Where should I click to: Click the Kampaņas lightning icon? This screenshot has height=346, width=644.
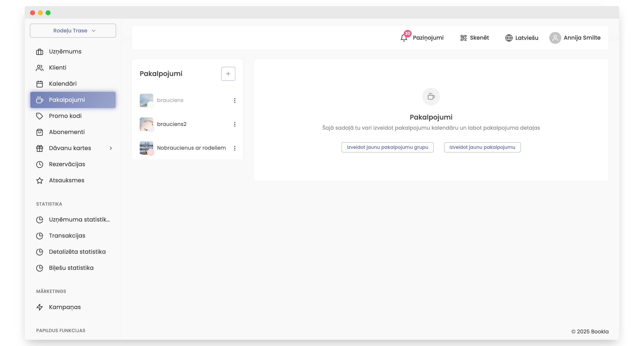click(x=39, y=307)
